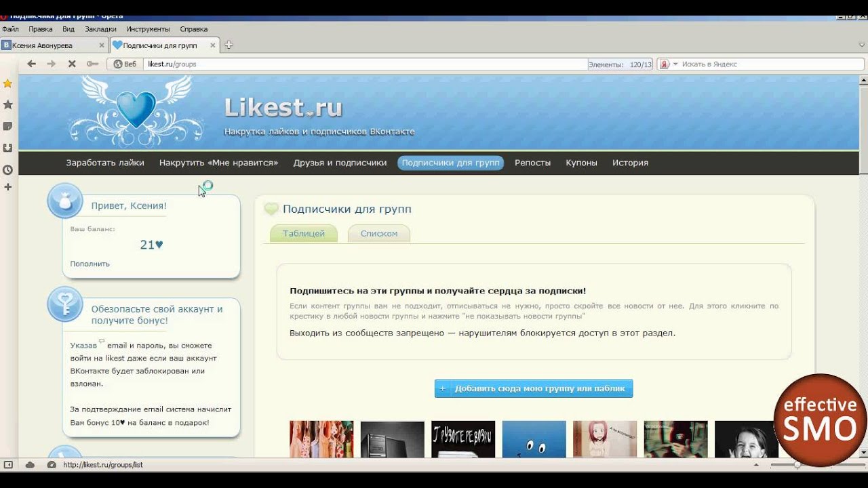Open the Правка menu

(41, 29)
